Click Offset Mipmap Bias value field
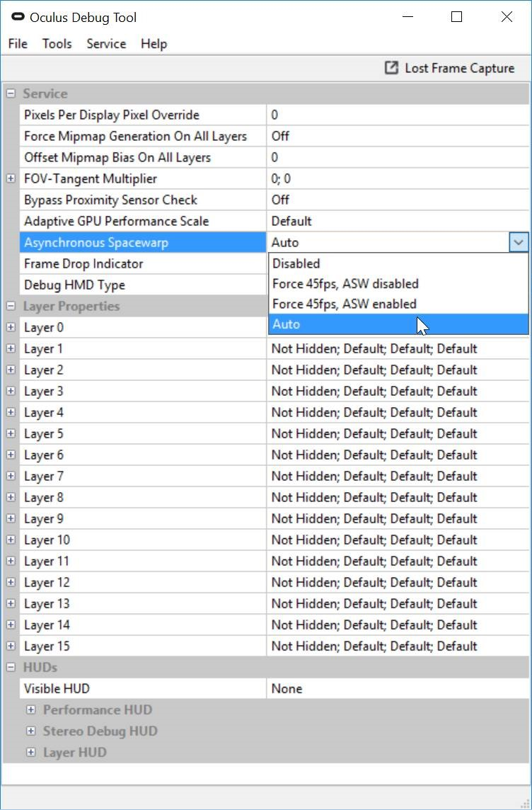Screen dimensions: 532x810 (398, 157)
